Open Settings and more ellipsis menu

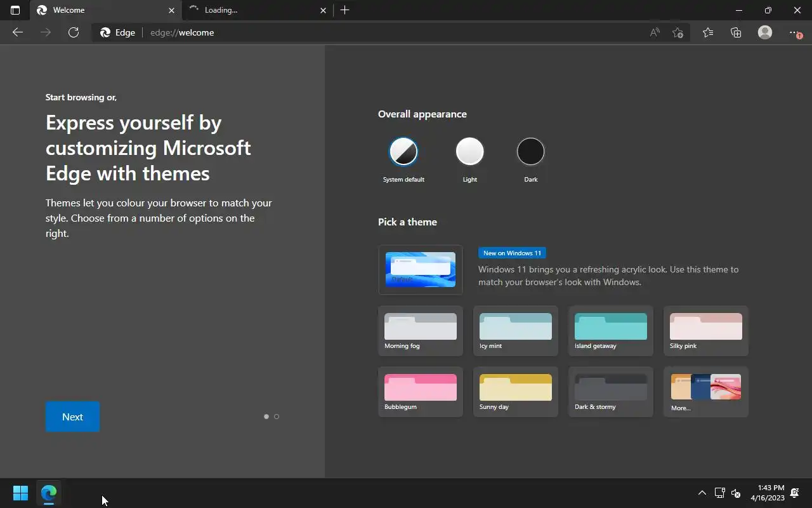[x=795, y=32]
